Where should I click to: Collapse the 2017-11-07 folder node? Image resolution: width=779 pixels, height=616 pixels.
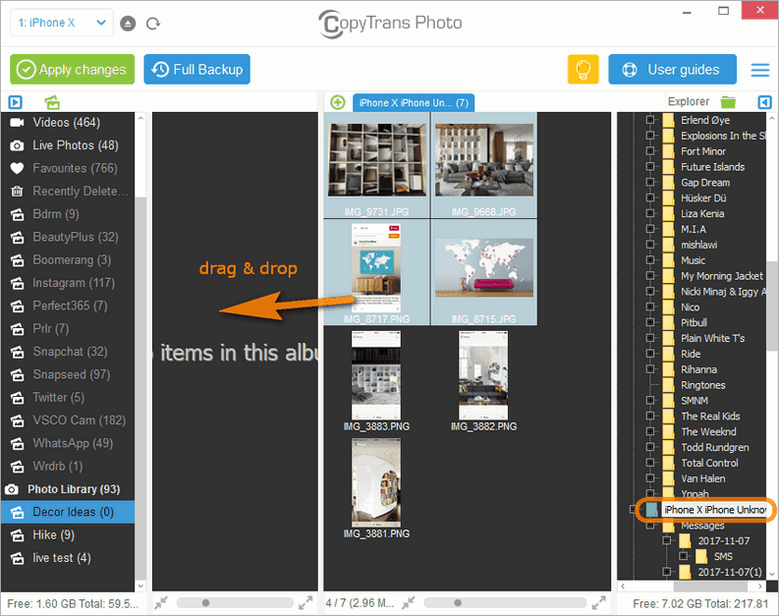tap(667, 540)
